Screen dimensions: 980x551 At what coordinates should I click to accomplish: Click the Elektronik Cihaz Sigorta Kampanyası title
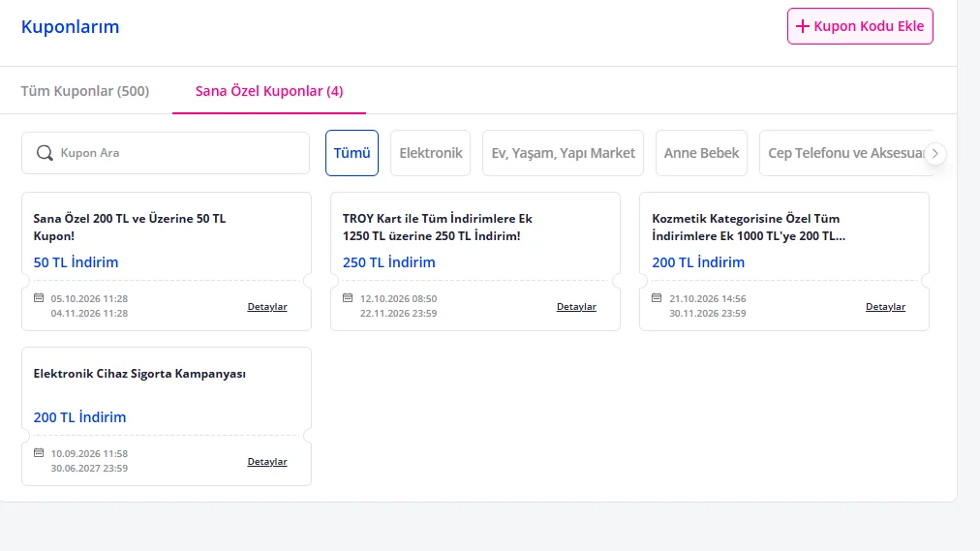click(139, 374)
